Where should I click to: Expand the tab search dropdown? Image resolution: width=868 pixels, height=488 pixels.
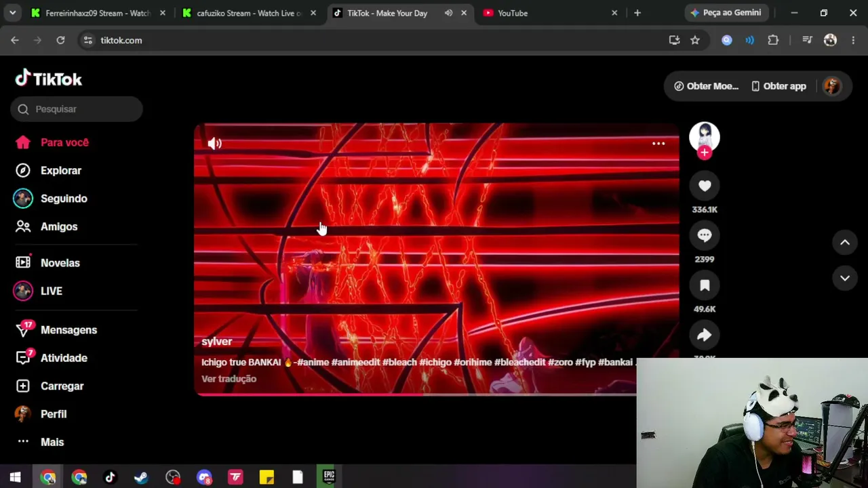coord(12,13)
